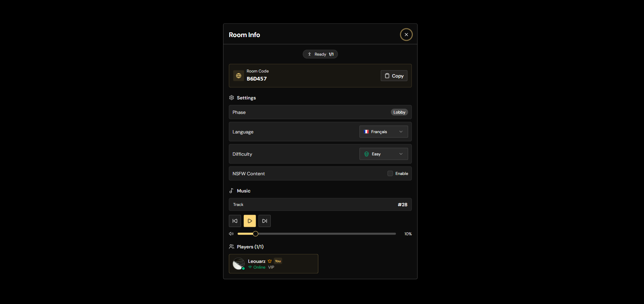Skip to the previous music track
The width and height of the screenshot is (644, 304).
(x=235, y=221)
